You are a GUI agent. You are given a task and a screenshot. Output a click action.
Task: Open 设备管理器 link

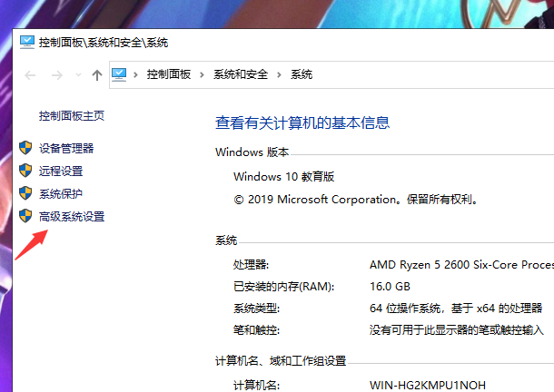click(66, 148)
